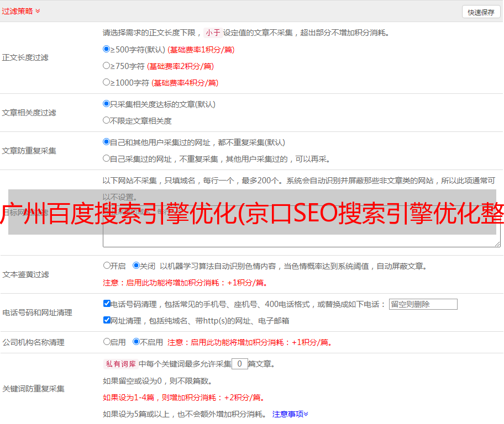Click the 公司机构名称清理 row label
Image resolution: width=504 pixels, height=424 pixels.
(x=33, y=342)
